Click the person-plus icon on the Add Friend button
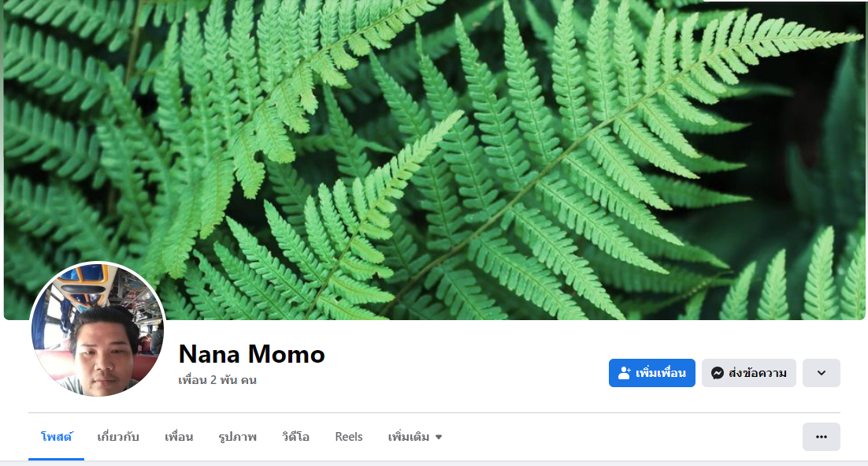Screen dimensions: 868x466 coord(625,373)
